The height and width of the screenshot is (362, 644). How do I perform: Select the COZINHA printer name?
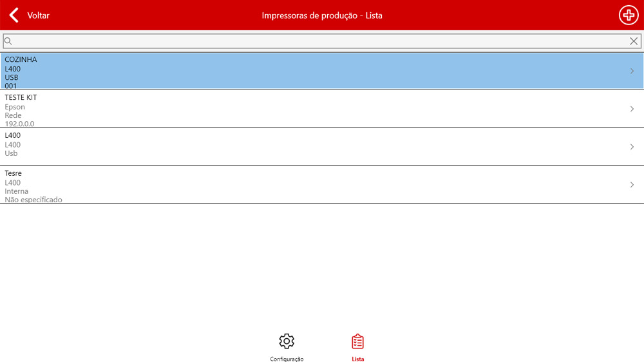[21, 59]
